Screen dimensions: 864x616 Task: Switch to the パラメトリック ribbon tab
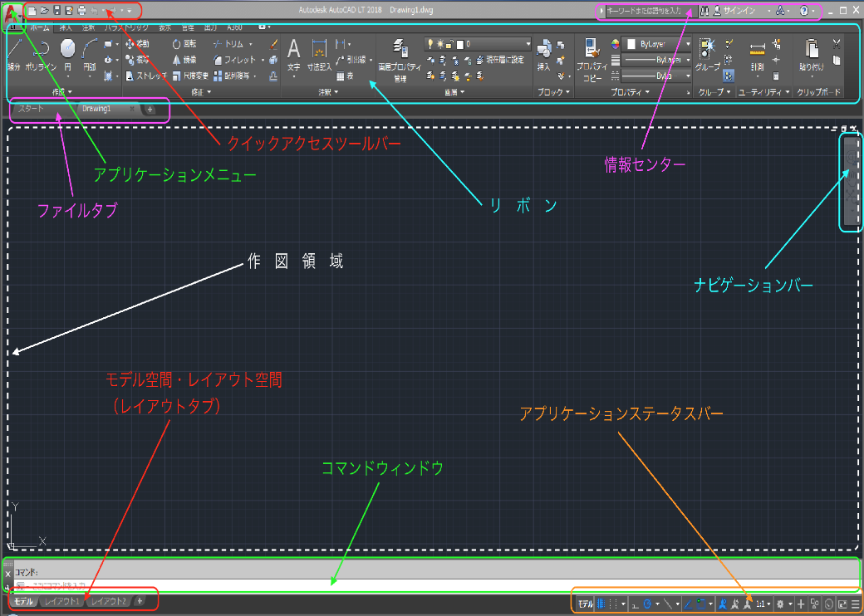(126, 27)
